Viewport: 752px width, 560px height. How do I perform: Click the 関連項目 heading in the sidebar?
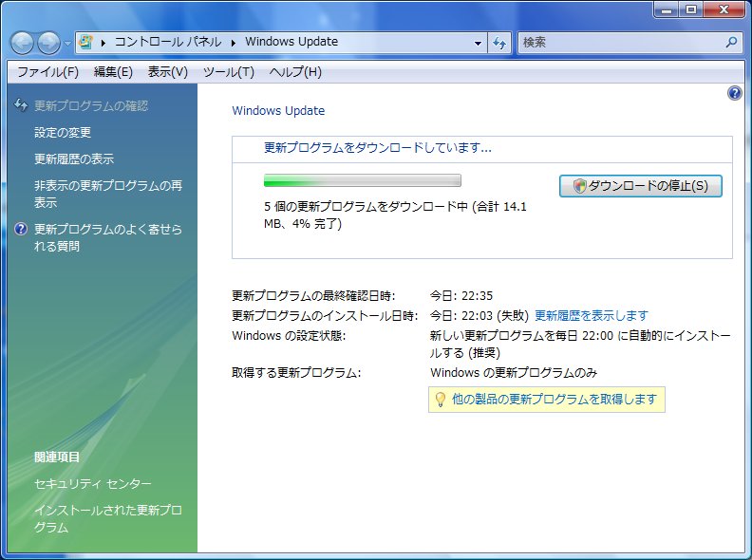(x=57, y=457)
